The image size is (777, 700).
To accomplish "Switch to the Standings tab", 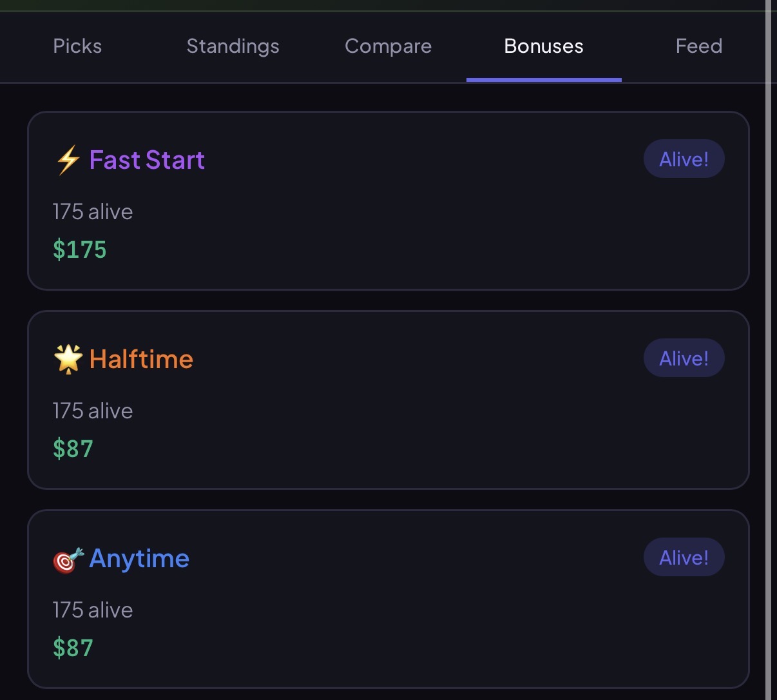I will [233, 46].
